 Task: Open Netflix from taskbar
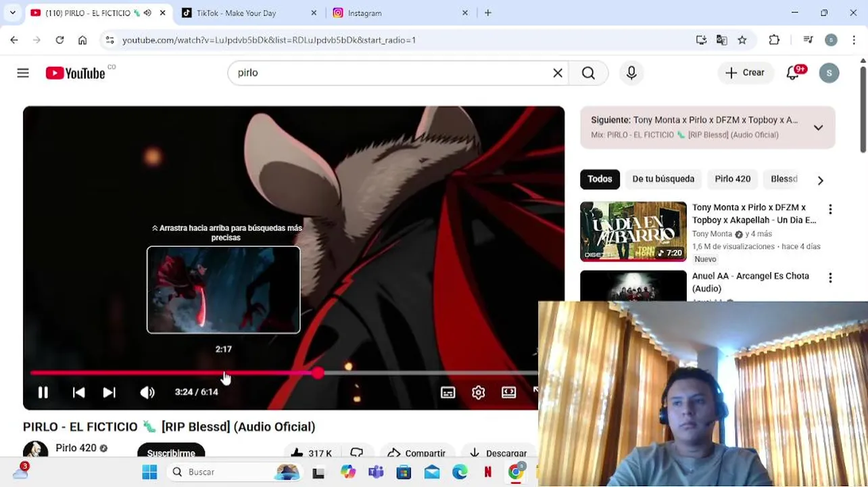(487, 472)
